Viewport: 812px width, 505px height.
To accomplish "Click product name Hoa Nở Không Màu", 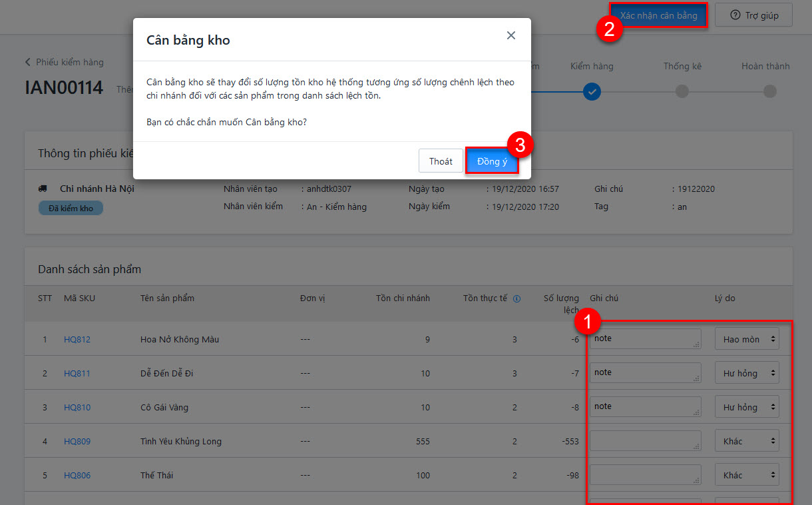I will [x=180, y=339].
